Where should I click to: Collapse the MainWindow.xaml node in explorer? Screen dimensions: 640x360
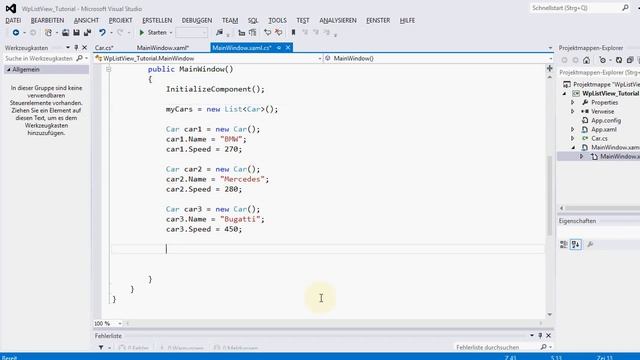coord(573,147)
